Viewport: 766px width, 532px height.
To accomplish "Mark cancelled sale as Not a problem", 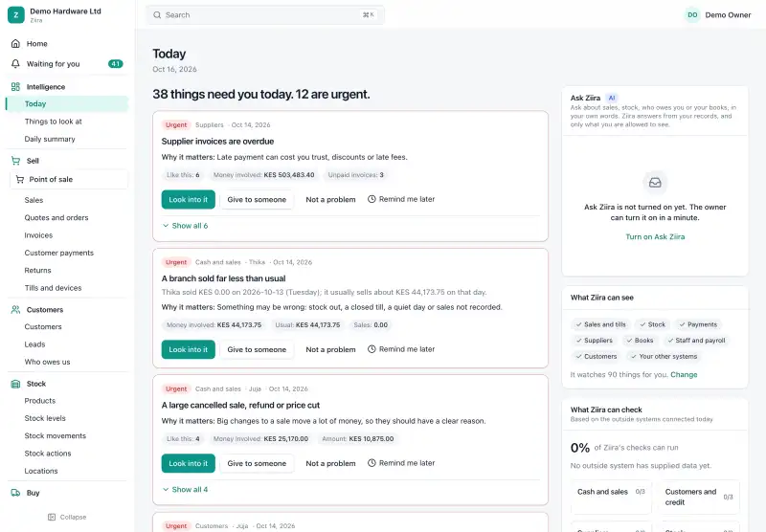I will pyautogui.click(x=330, y=463).
